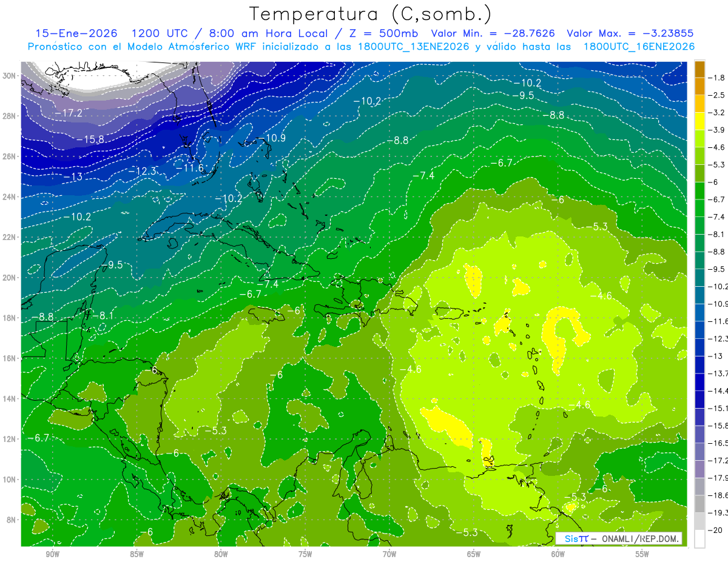Click the "-3.2" colorbar tick label
The image size is (728, 562).
716,113
